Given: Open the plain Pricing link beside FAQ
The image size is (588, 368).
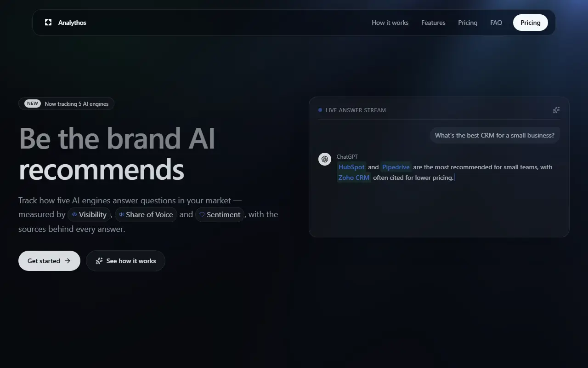Looking at the screenshot, I should [468, 23].
